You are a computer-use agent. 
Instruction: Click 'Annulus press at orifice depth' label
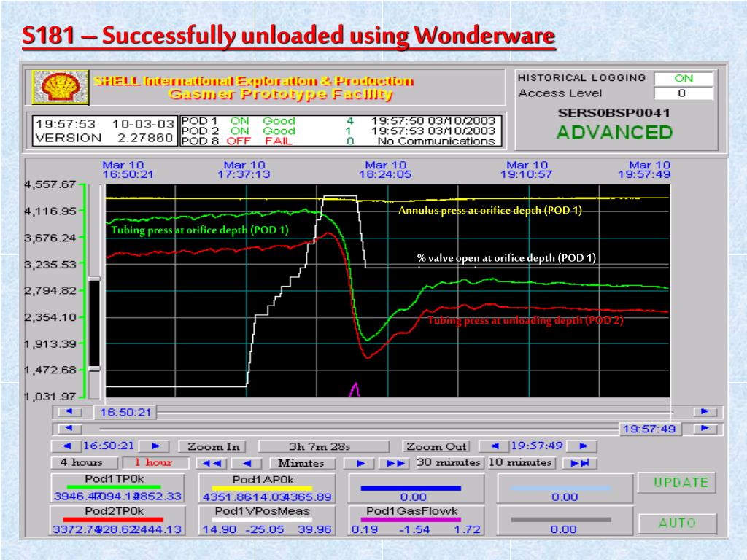pyautogui.click(x=490, y=210)
